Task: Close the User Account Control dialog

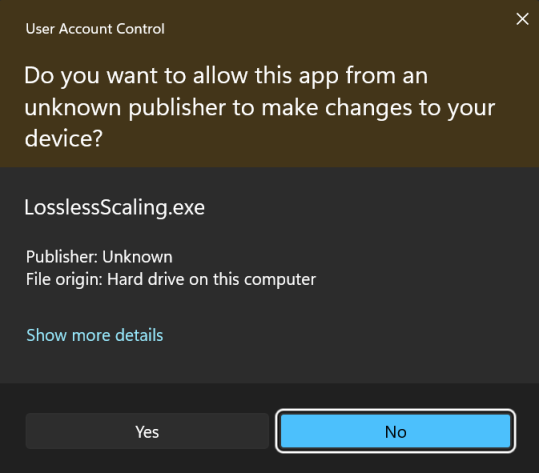Action: [x=522, y=19]
